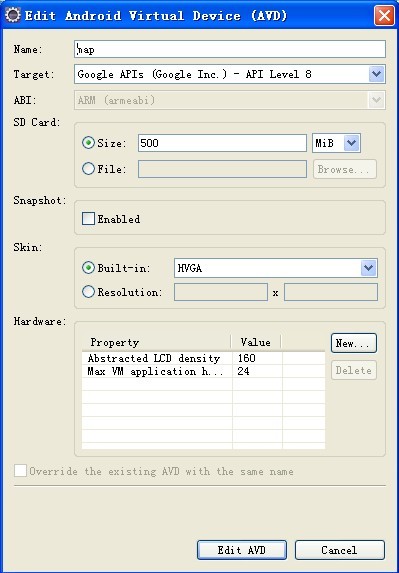Choose the Built-in skin radio button
Image resolution: width=399 pixels, height=573 pixels.
pyautogui.click(x=89, y=268)
